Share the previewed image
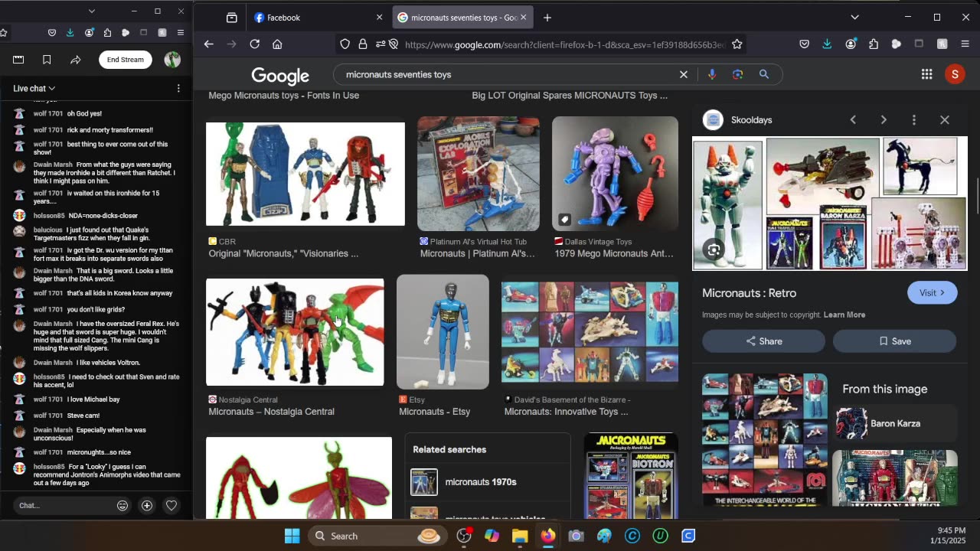980x551 pixels. pyautogui.click(x=763, y=341)
